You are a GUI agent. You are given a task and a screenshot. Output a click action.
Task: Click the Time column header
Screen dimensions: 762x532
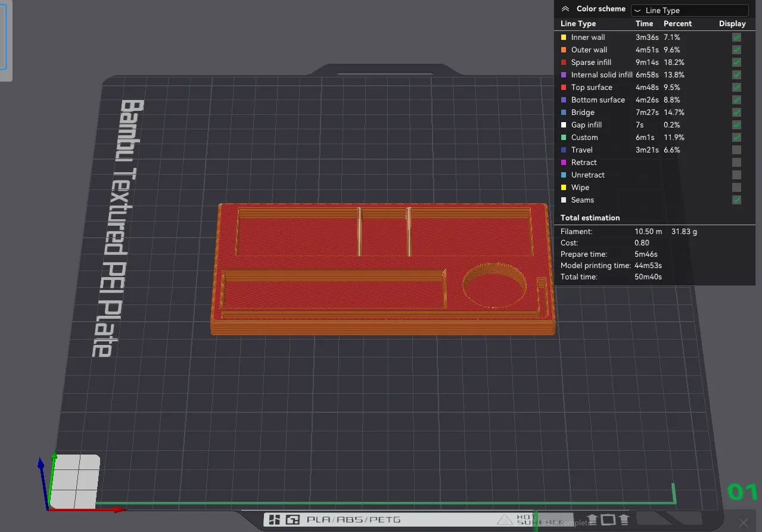click(644, 24)
